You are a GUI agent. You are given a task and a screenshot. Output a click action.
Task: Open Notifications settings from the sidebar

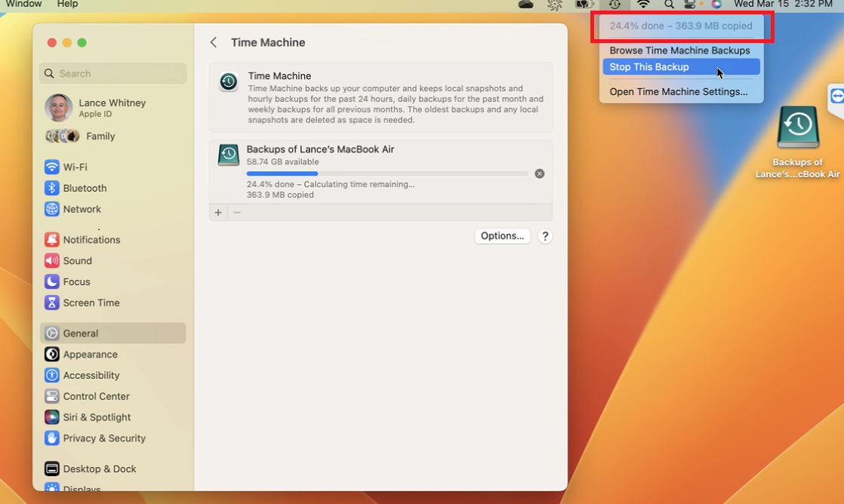pos(91,239)
